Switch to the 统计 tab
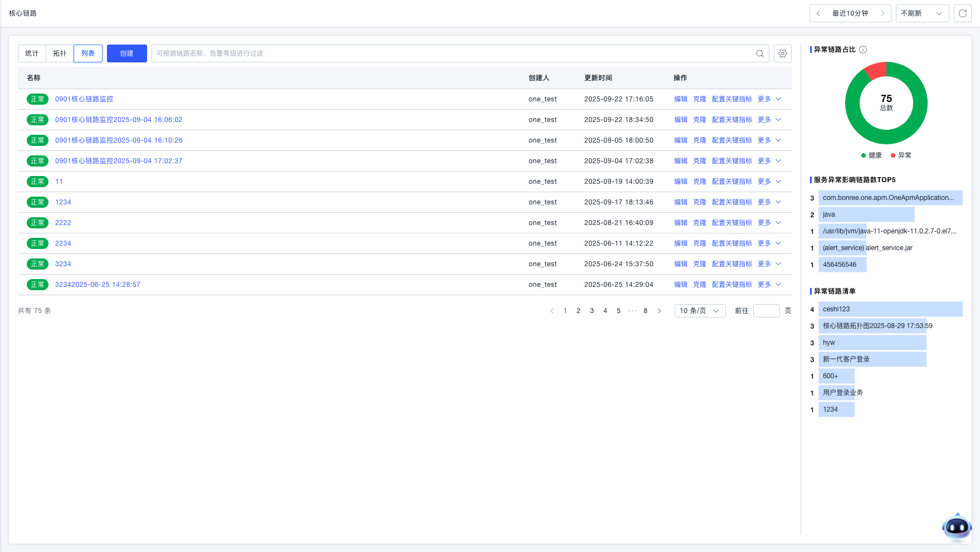Screen dimensions: 980x552 point(32,53)
